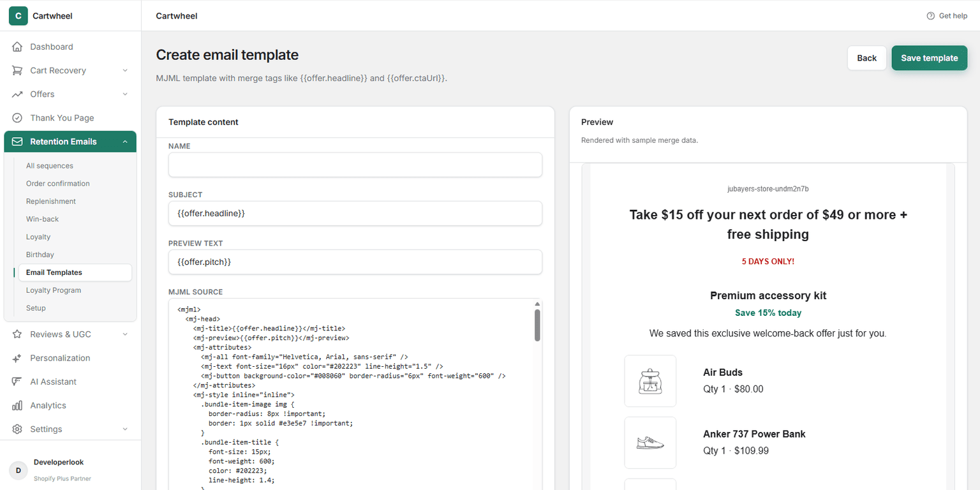This screenshot has width=980, height=490.
Task: Open the Thank You Page section
Action: pyautogui.click(x=70, y=118)
